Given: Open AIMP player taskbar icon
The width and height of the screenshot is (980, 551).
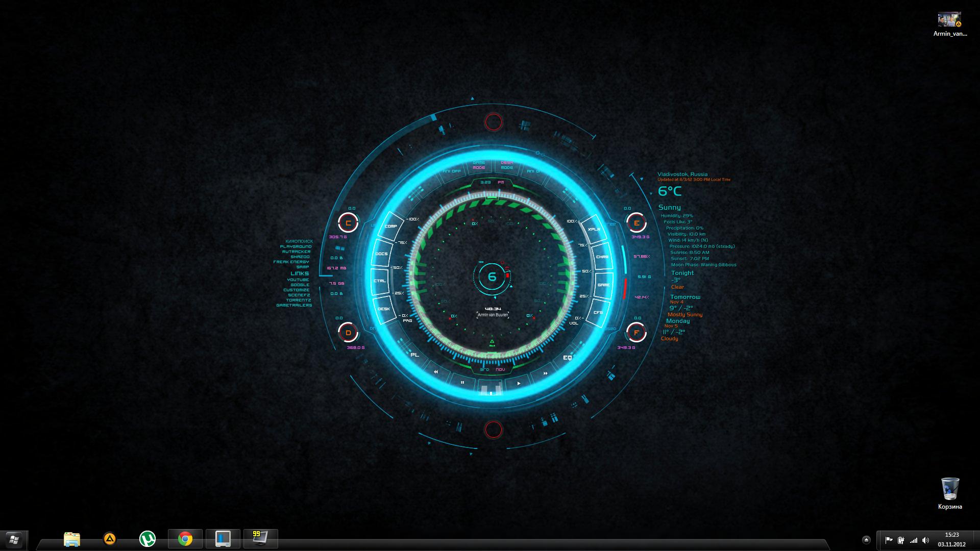Looking at the screenshot, I should (x=110, y=539).
